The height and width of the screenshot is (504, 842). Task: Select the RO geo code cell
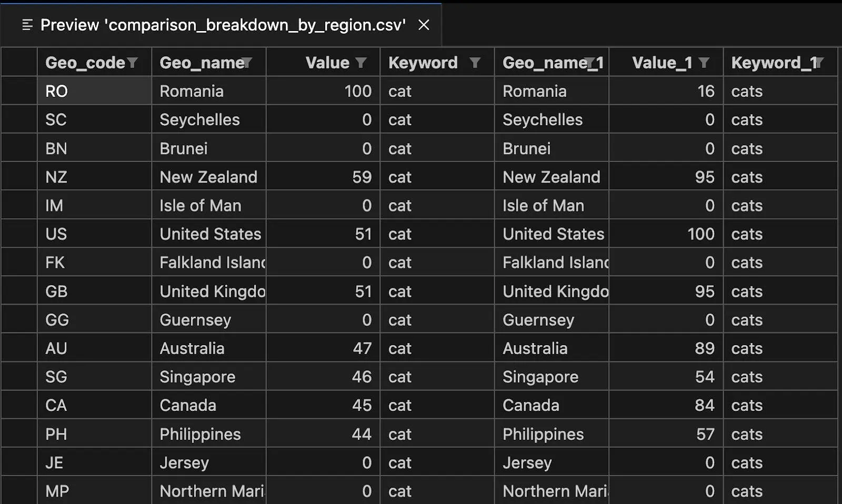95,91
